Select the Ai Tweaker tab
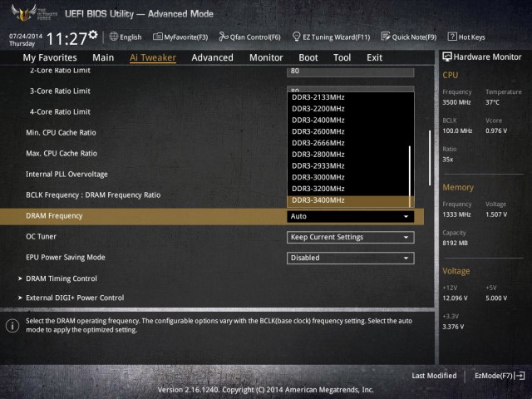Image resolution: width=532 pixels, height=399 pixels. pos(153,57)
